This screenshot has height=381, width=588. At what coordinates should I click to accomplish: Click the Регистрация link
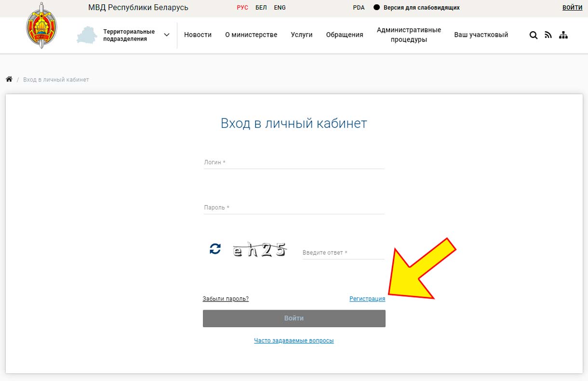tap(367, 299)
